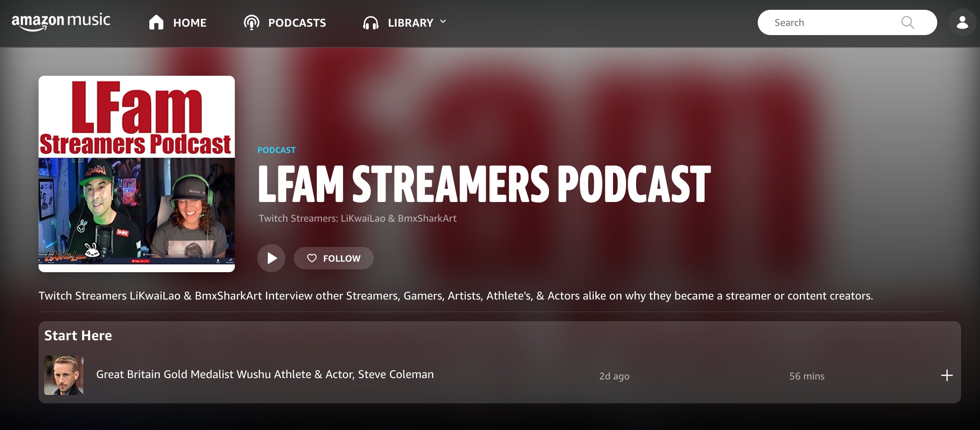Click the heart icon in Follow button
This screenshot has width=980, height=430.
pyautogui.click(x=312, y=258)
